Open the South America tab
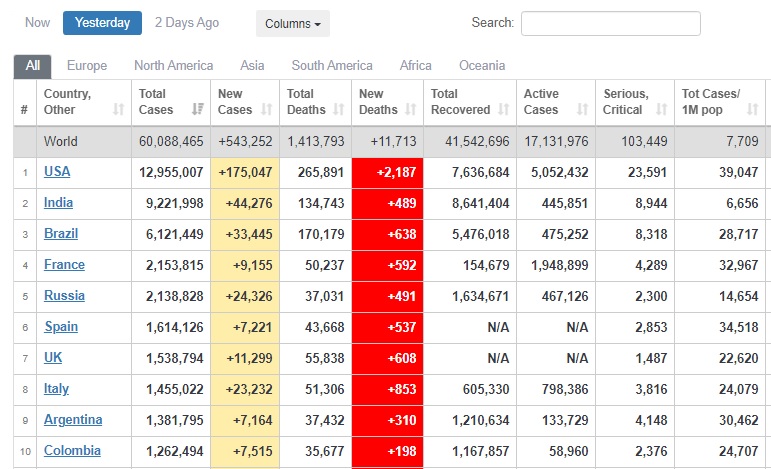The height and width of the screenshot is (469, 771). (x=332, y=66)
